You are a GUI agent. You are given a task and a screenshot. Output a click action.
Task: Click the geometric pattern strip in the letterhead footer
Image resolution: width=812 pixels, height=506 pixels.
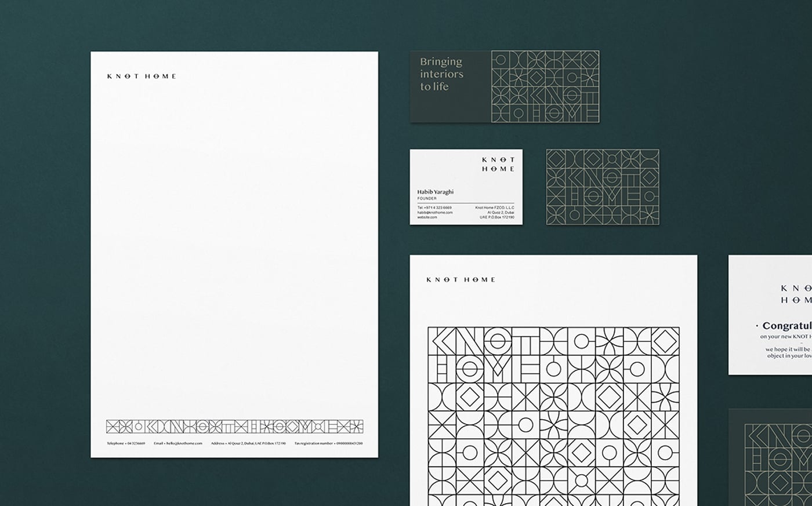coord(234,427)
